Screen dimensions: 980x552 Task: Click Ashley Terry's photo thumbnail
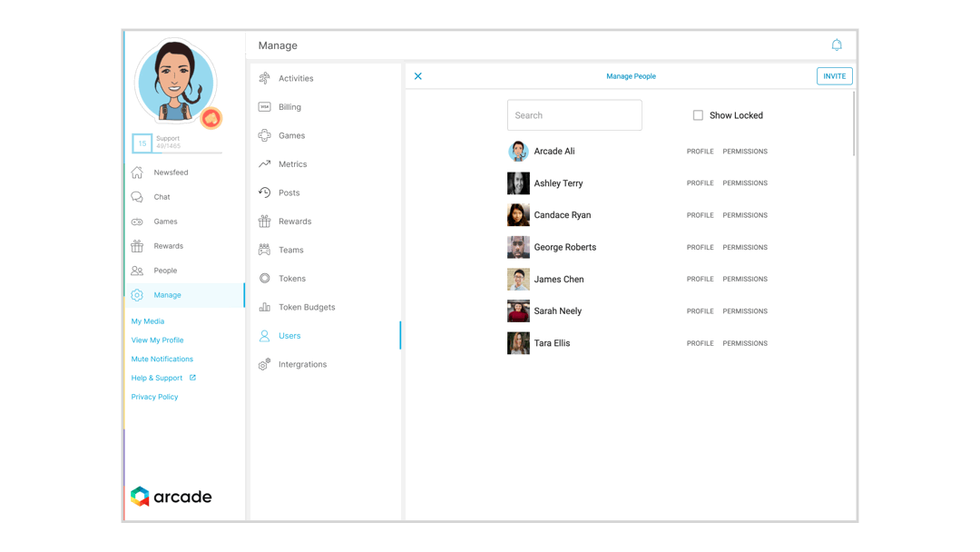[x=518, y=183]
